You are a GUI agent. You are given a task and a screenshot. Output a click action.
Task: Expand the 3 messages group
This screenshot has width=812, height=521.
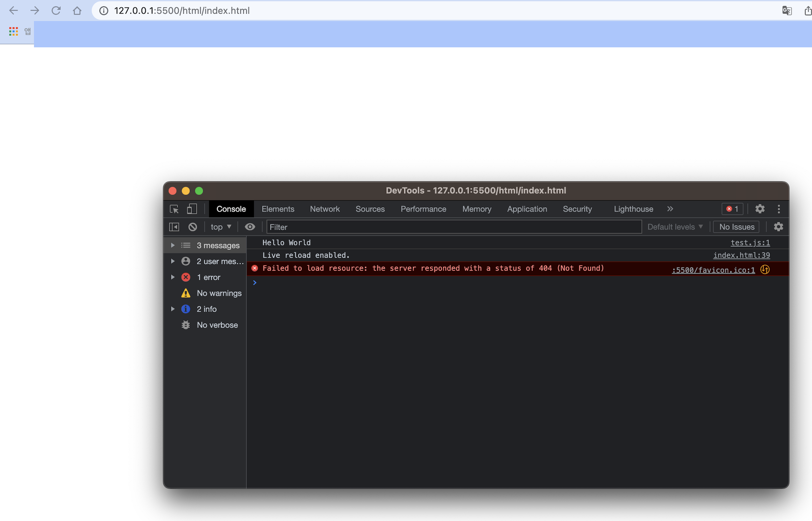coord(173,245)
